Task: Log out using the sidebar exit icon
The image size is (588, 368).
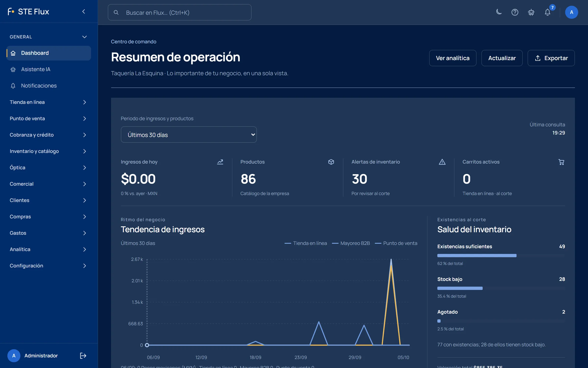Action: [83, 355]
